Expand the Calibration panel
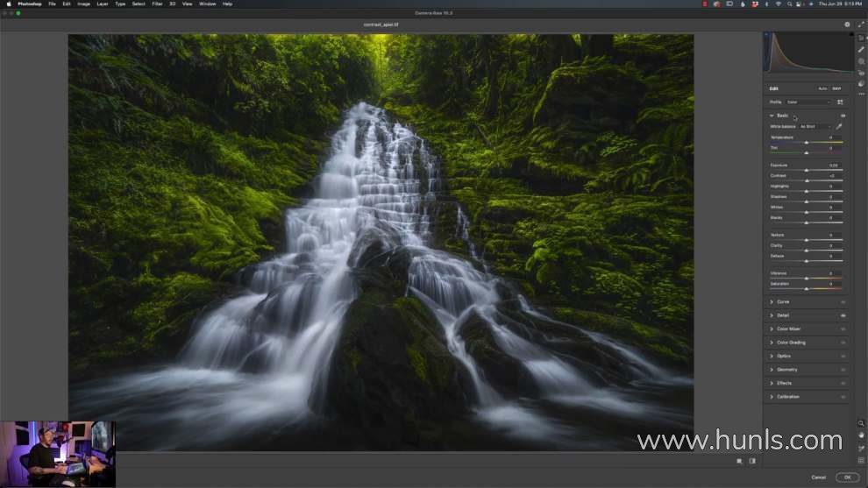868x488 pixels. tap(772, 397)
